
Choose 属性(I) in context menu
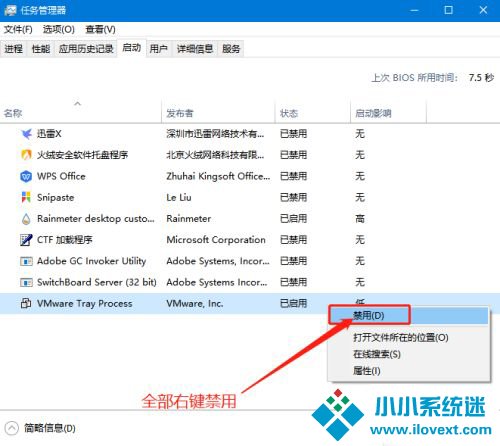pos(409,371)
